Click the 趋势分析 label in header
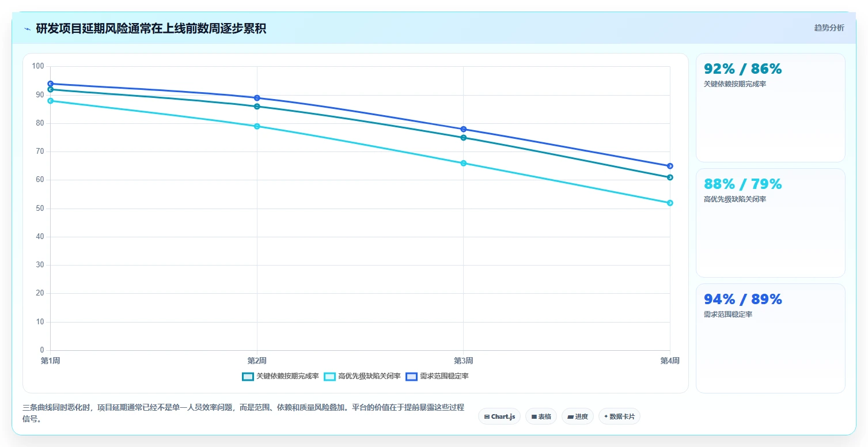This screenshot has width=868, height=447. 829,28
